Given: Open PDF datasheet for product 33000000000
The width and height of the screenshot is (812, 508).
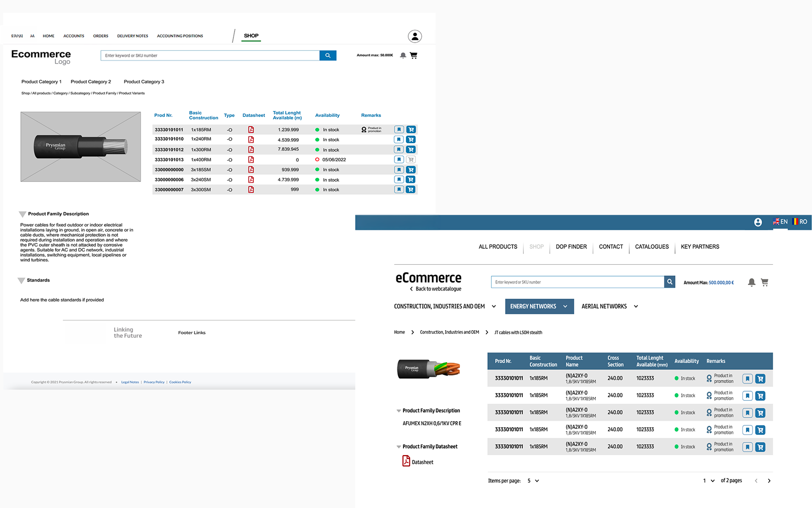Looking at the screenshot, I should point(251,170).
